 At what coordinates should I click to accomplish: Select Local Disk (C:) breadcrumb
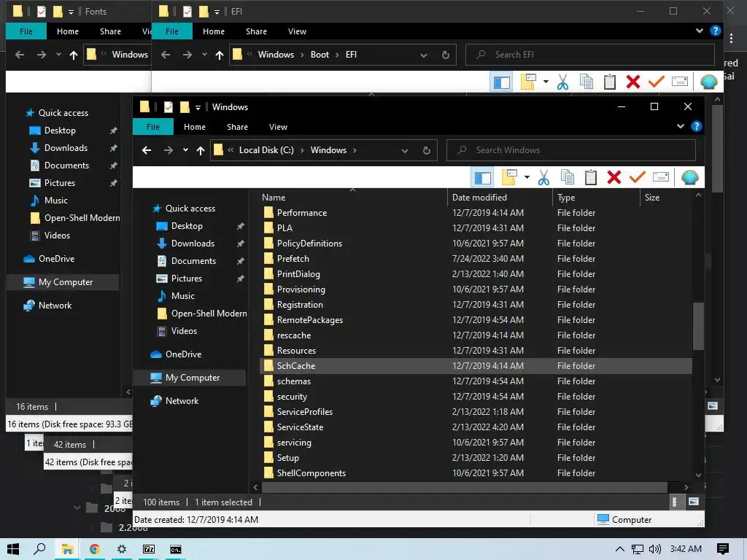point(266,150)
